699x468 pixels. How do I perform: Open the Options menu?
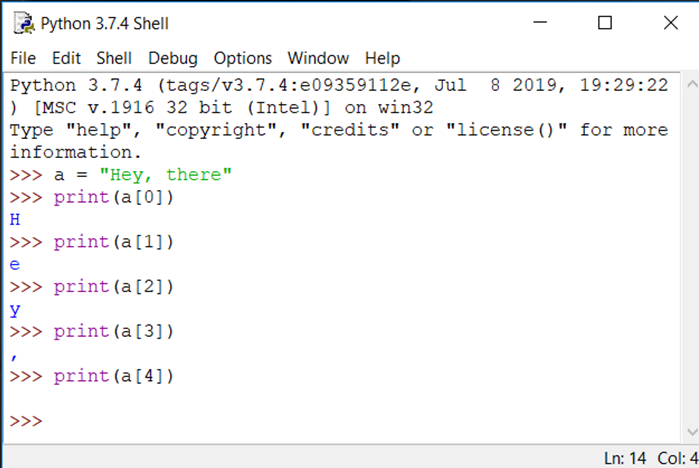(x=242, y=58)
